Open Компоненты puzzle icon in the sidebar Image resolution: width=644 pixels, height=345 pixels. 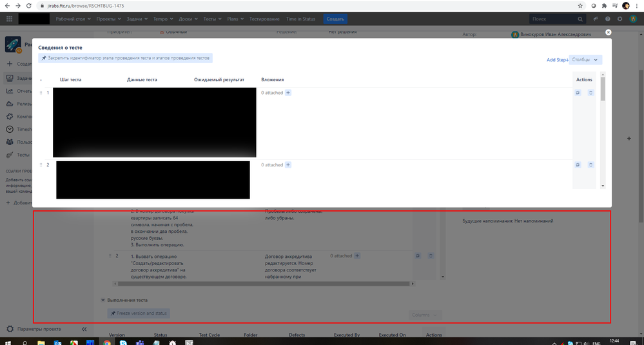(10, 117)
